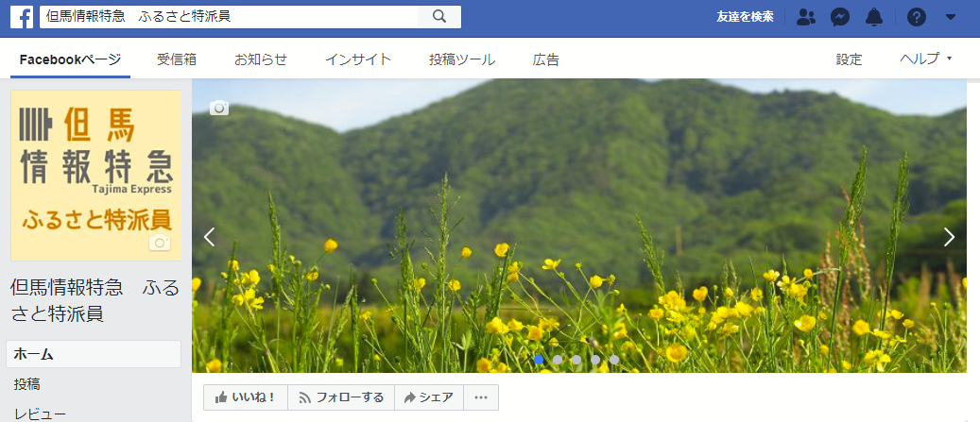Screen dimensions: 980x422
Task: Open the インサイト insights tab
Action: click(x=358, y=59)
